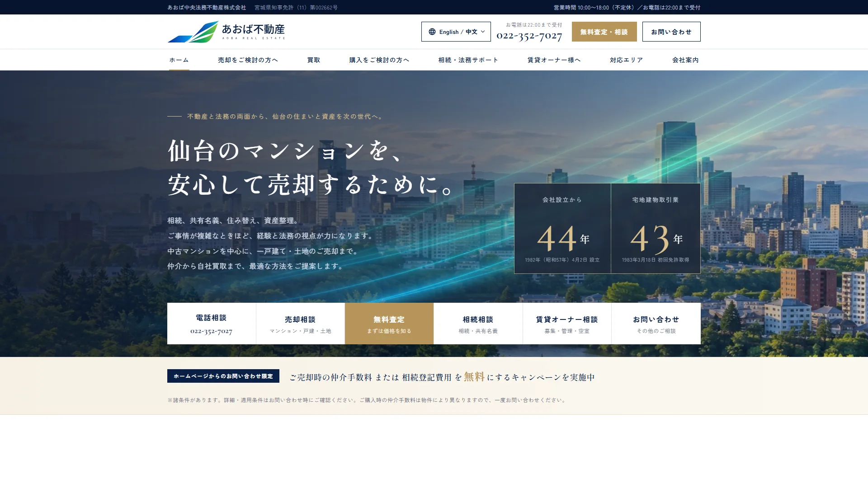Click the 電話相談 quick link card
Image resolution: width=868 pixels, height=488 pixels.
212,324
